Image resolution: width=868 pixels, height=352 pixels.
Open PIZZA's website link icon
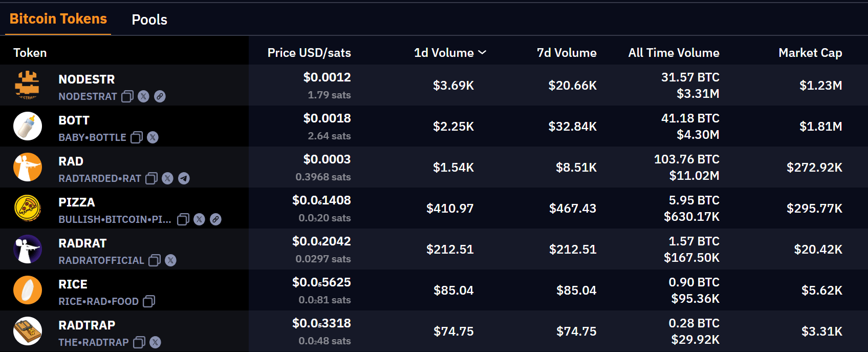(216, 219)
